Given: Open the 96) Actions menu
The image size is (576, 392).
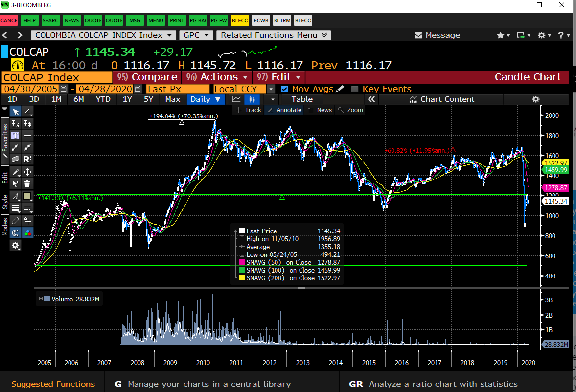Looking at the screenshot, I should tap(217, 77).
